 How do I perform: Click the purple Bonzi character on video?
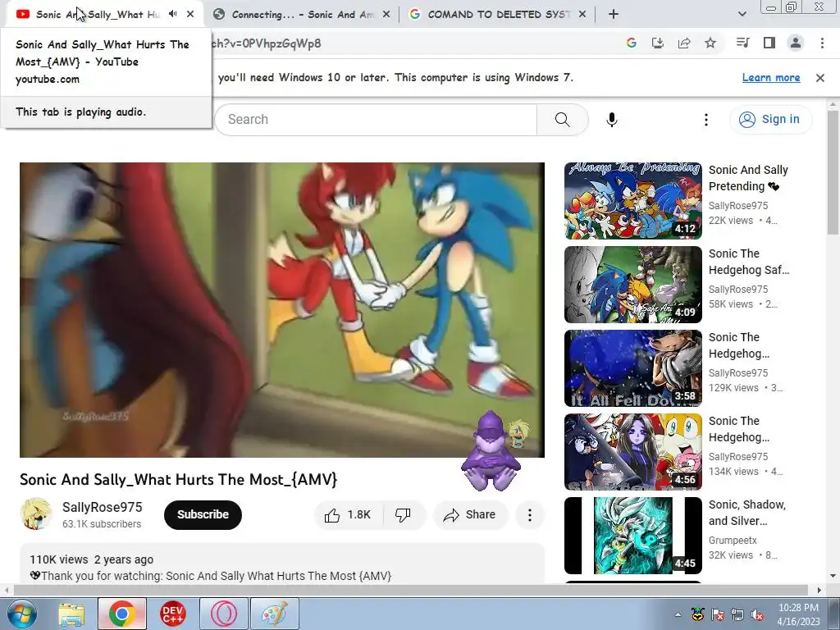pyautogui.click(x=491, y=451)
